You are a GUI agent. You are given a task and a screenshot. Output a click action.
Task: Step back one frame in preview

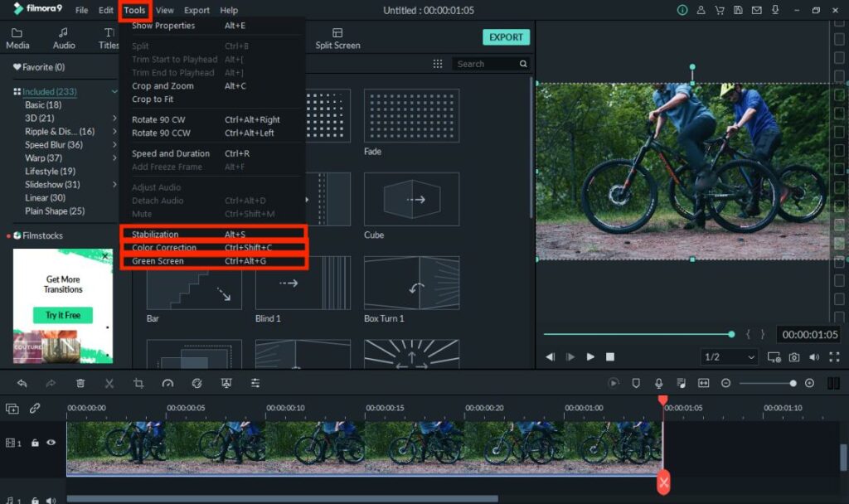point(551,357)
